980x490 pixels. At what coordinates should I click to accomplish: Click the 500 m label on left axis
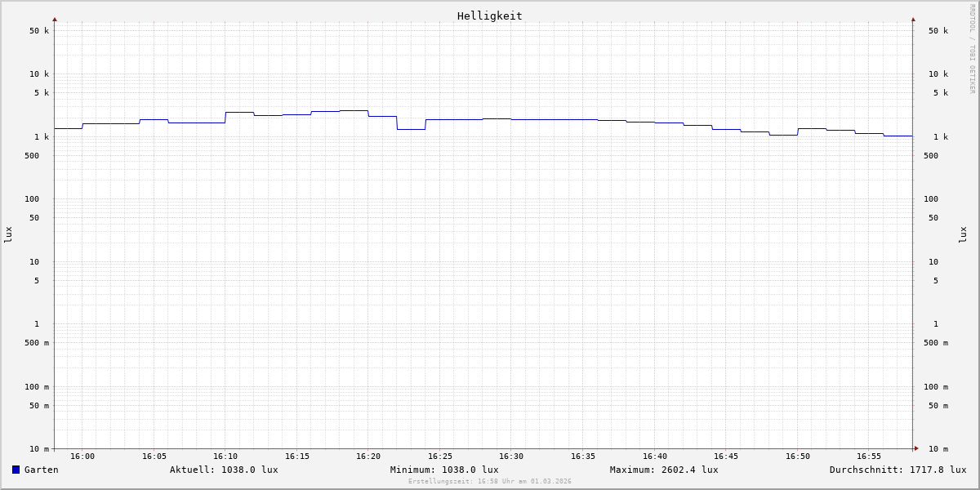point(37,343)
